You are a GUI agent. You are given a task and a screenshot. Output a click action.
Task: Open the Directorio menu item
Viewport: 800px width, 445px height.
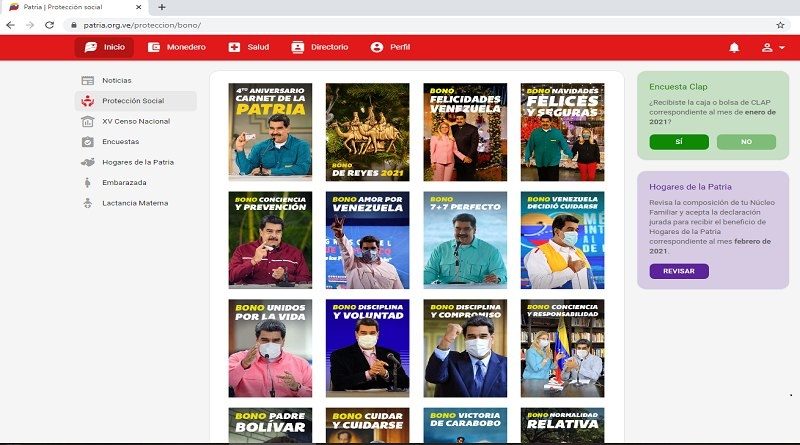(x=319, y=47)
